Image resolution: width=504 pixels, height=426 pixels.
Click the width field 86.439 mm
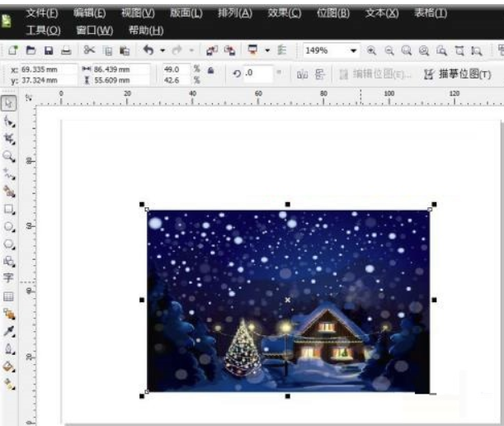coord(120,69)
